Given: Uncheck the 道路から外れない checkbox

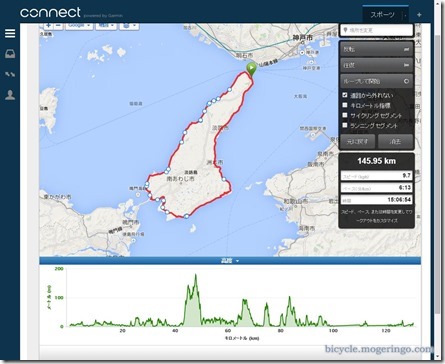Looking at the screenshot, I should tap(345, 95).
